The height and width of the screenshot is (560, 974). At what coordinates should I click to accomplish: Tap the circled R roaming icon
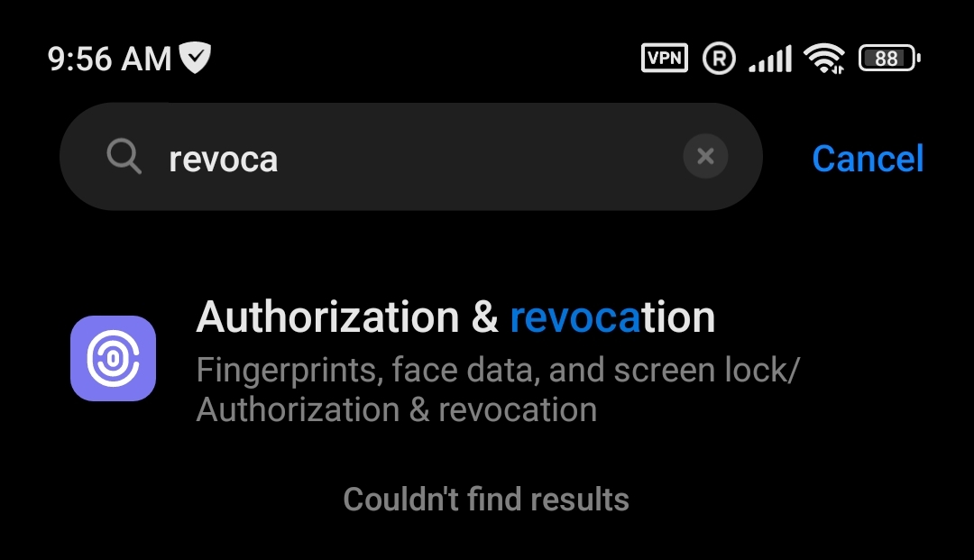point(719,59)
